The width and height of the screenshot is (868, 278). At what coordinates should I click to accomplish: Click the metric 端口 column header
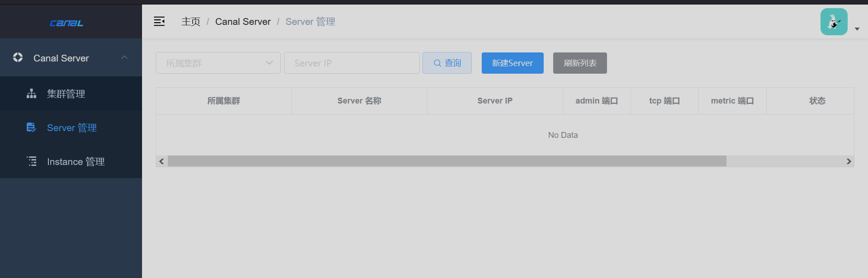[732, 101]
